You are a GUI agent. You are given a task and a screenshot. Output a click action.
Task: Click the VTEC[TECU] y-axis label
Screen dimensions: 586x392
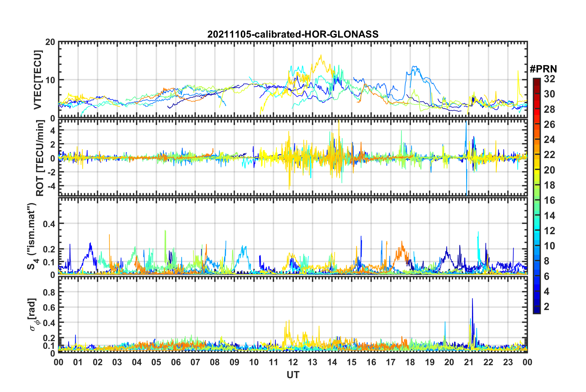(x=38, y=80)
